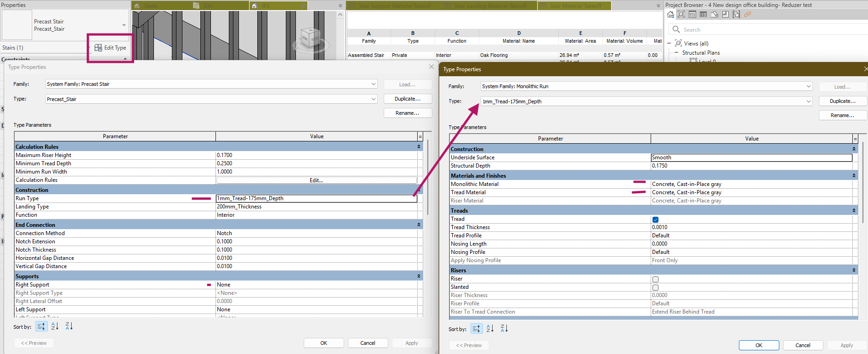Click Rename in Monolithic Run dialog
This screenshot has height=354, width=868.
[x=843, y=115]
